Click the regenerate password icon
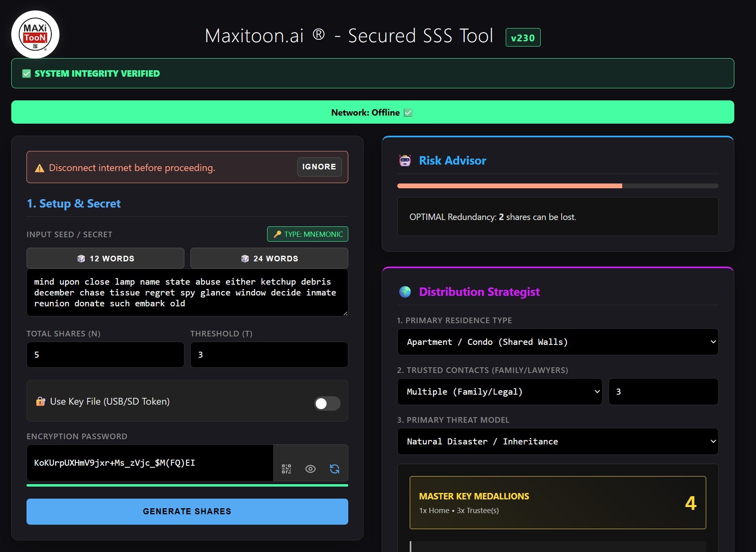Screen dimensions: 756x552 tap(335, 468)
